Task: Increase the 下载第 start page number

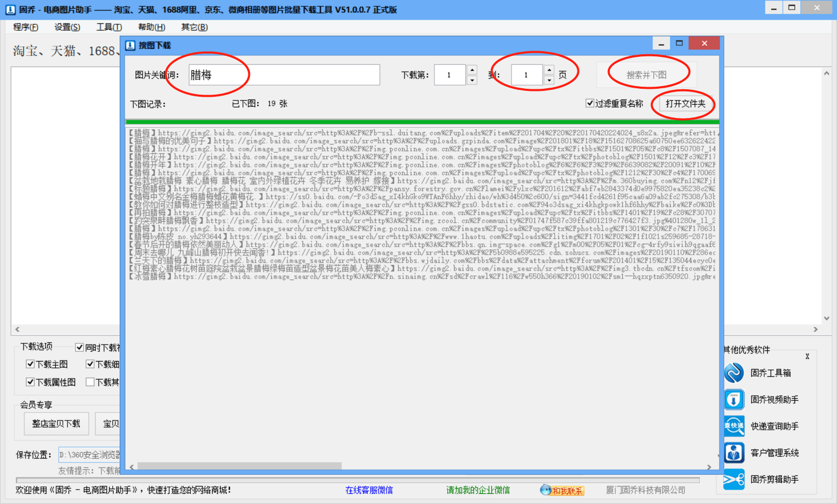Action: coord(472,70)
